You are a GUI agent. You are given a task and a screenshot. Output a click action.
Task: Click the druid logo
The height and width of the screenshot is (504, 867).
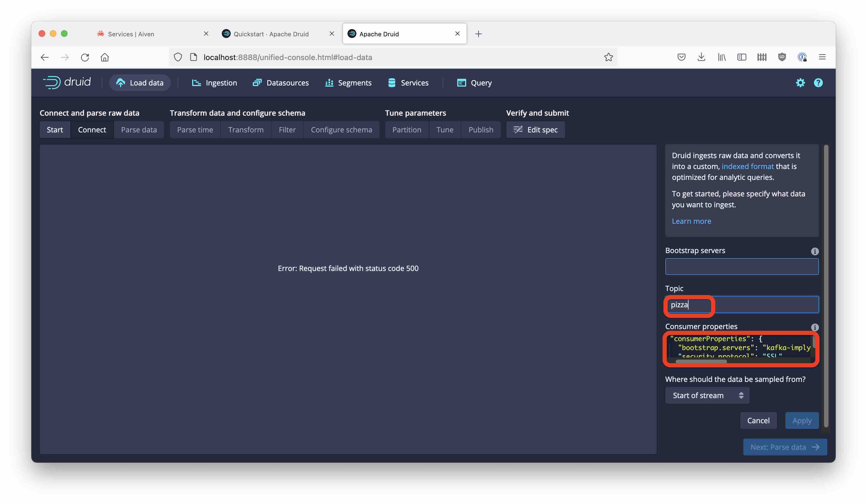67,82
